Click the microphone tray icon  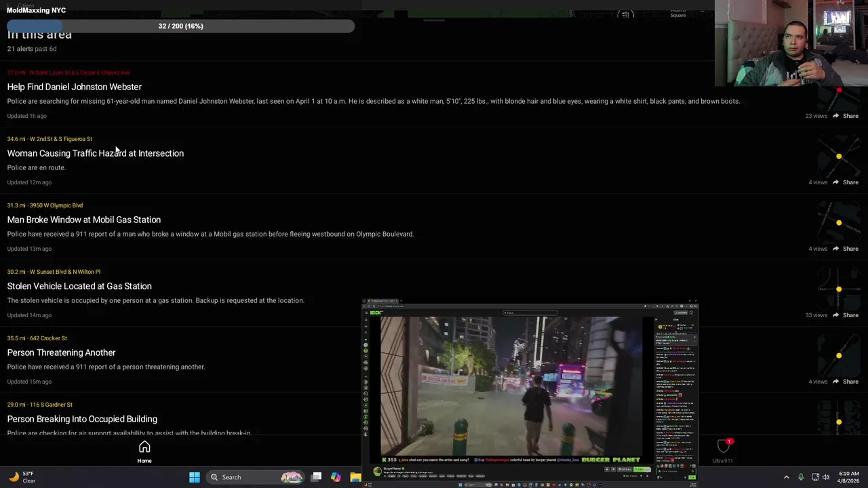point(801,477)
